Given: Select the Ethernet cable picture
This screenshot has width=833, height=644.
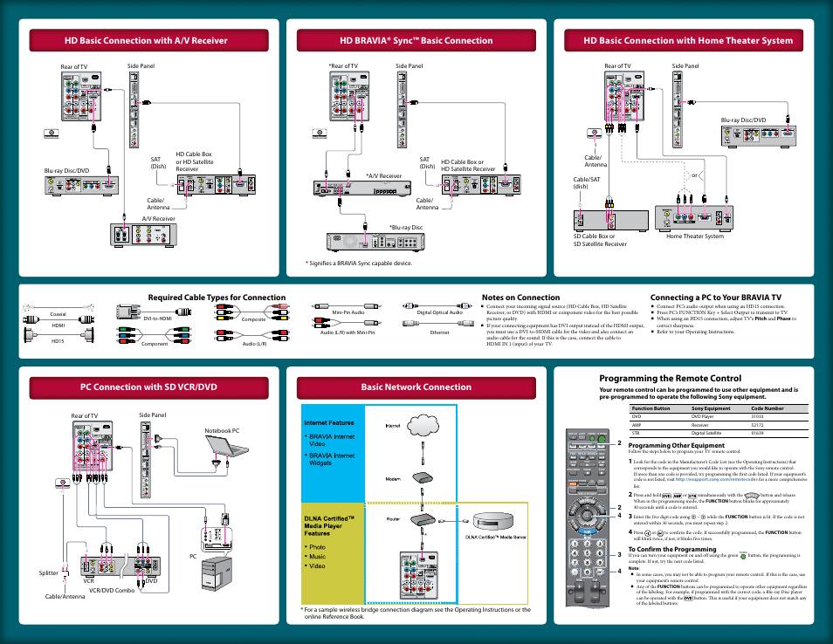Looking at the screenshot, I should click(x=437, y=323).
